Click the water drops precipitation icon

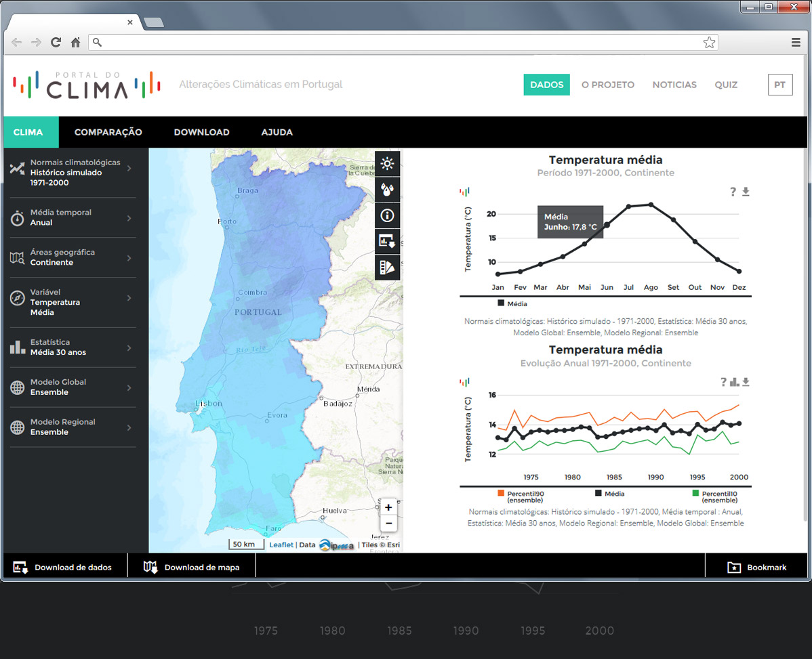click(387, 190)
